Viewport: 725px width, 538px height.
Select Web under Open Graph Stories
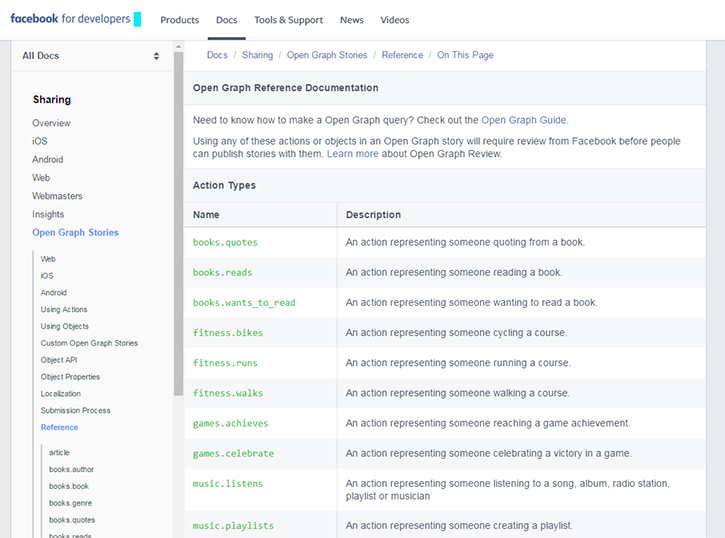[x=48, y=259]
